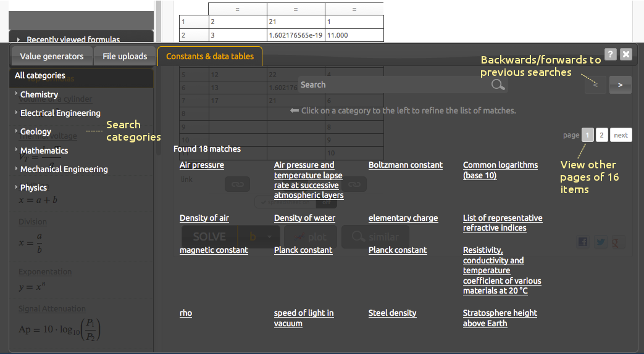Image resolution: width=644 pixels, height=354 pixels.
Task: Open the Density of air link
Action: [x=204, y=218]
